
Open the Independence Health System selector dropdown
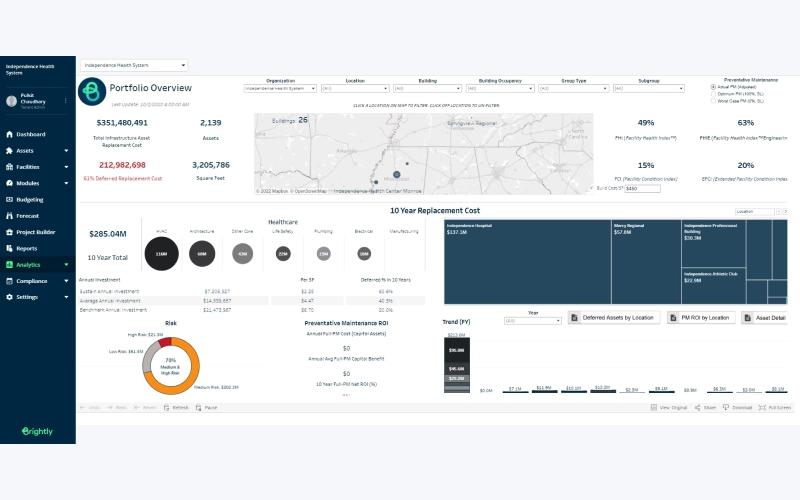[134, 65]
